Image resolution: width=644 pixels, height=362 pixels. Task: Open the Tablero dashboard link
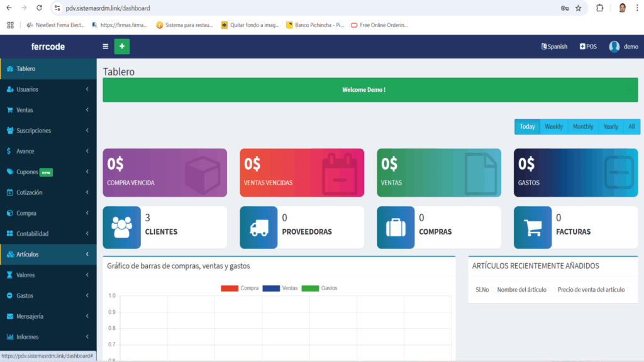[26, 69]
